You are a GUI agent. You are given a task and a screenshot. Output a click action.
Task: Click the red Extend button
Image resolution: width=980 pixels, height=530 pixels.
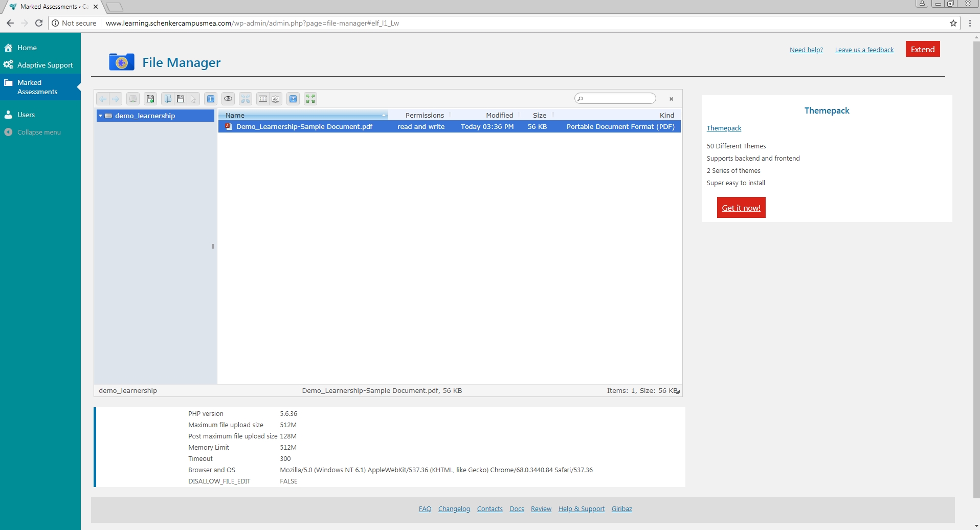922,49
